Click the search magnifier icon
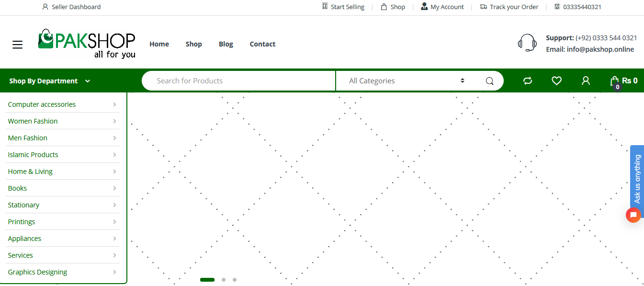This screenshot has width=644, height=286. [489, 81]
